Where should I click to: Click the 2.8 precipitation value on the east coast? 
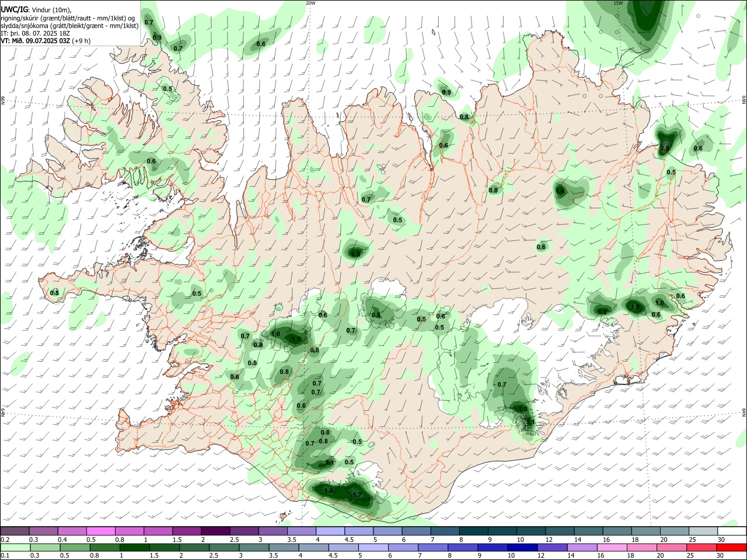[664, 149]
